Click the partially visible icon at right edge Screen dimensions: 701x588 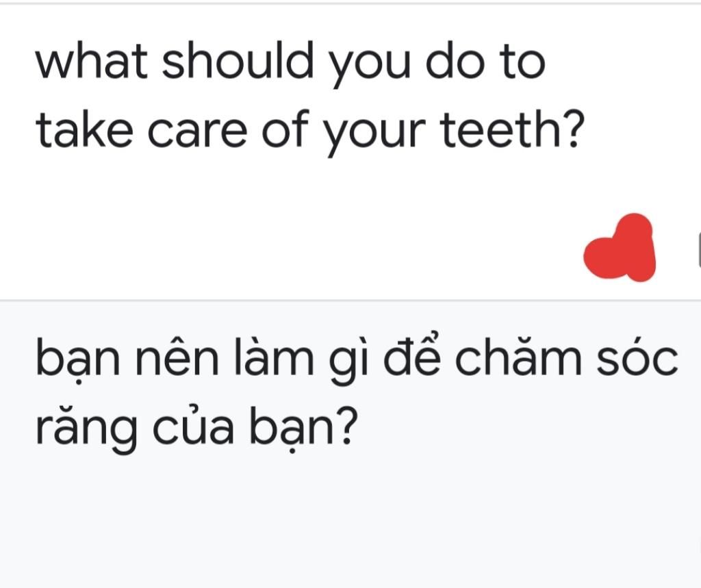(x=699, y=251)
